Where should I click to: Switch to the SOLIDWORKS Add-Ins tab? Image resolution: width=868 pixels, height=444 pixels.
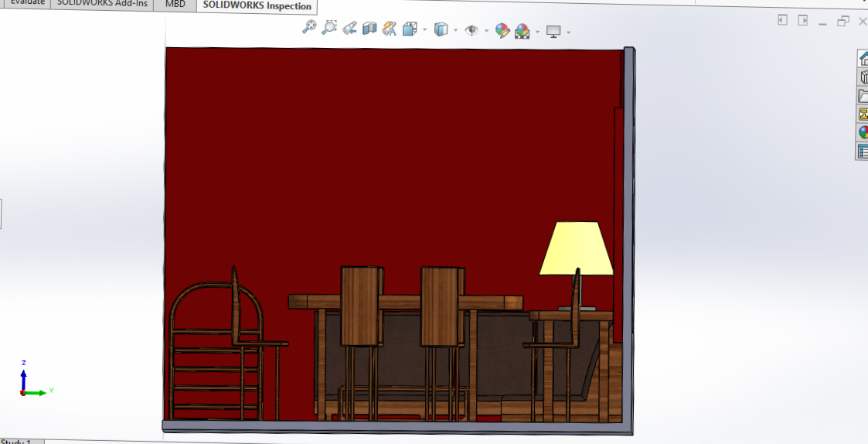point(102,3)
